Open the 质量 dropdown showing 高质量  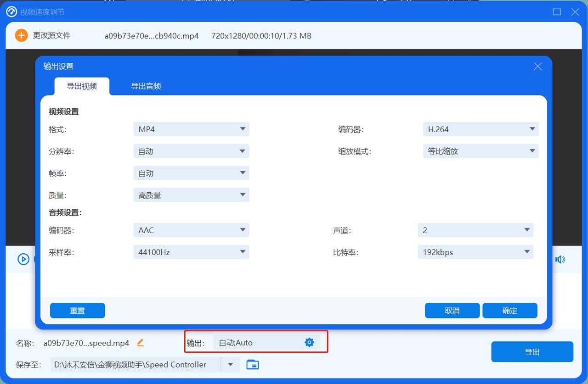[x=191, y=195]
